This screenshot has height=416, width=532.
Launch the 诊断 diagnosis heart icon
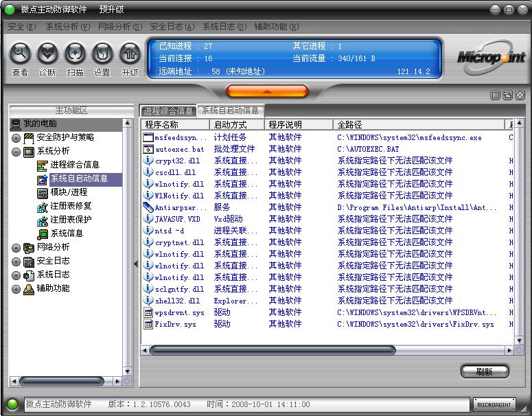[x=47, y=54]
